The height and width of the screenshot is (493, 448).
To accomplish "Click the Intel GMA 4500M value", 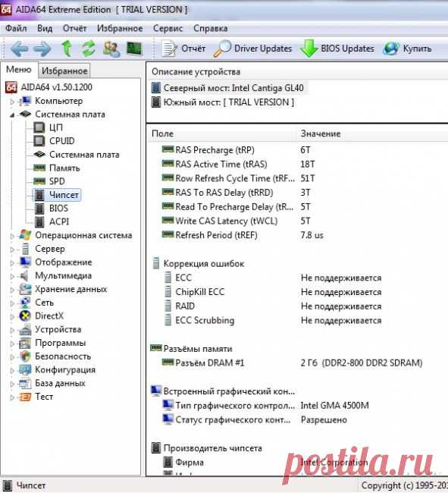I will click(334, 406).
